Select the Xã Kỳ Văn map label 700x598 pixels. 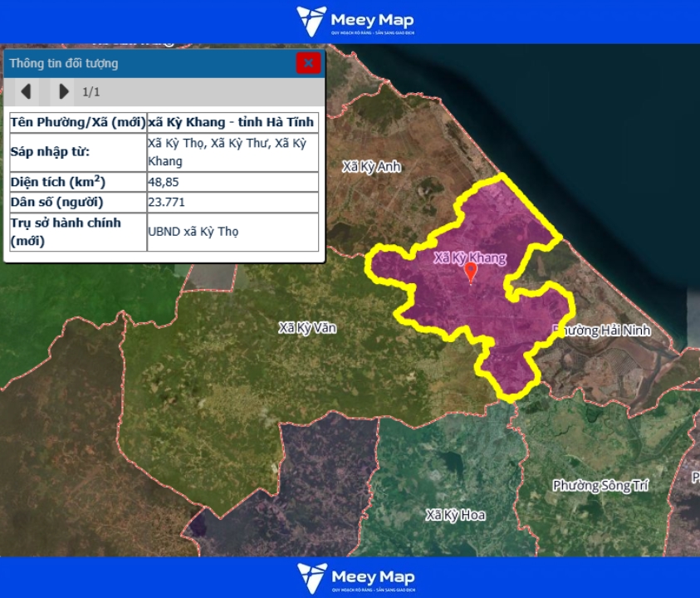click(x=307, y=328)
